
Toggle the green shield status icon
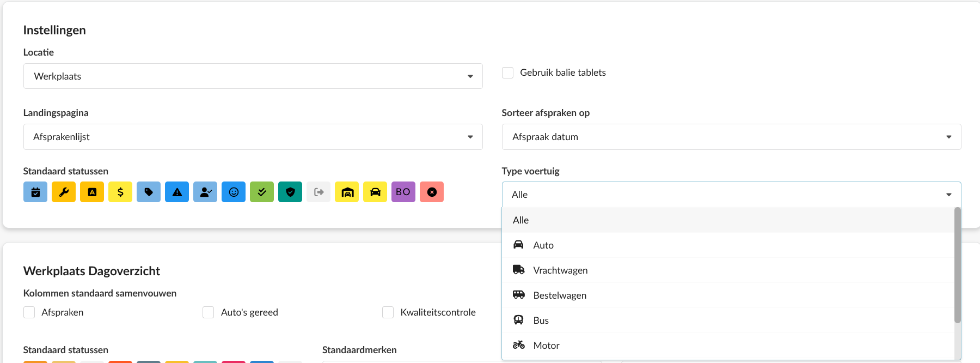coord(290,192)
